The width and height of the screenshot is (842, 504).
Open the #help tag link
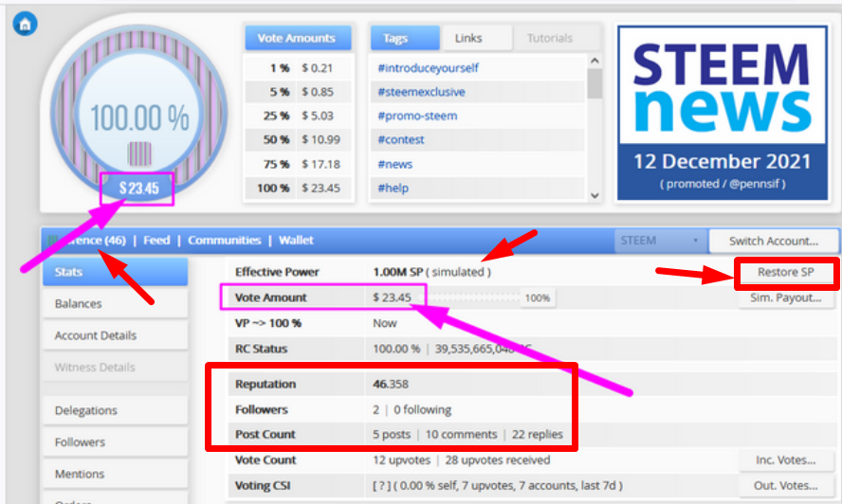click(x=393, y=188)
